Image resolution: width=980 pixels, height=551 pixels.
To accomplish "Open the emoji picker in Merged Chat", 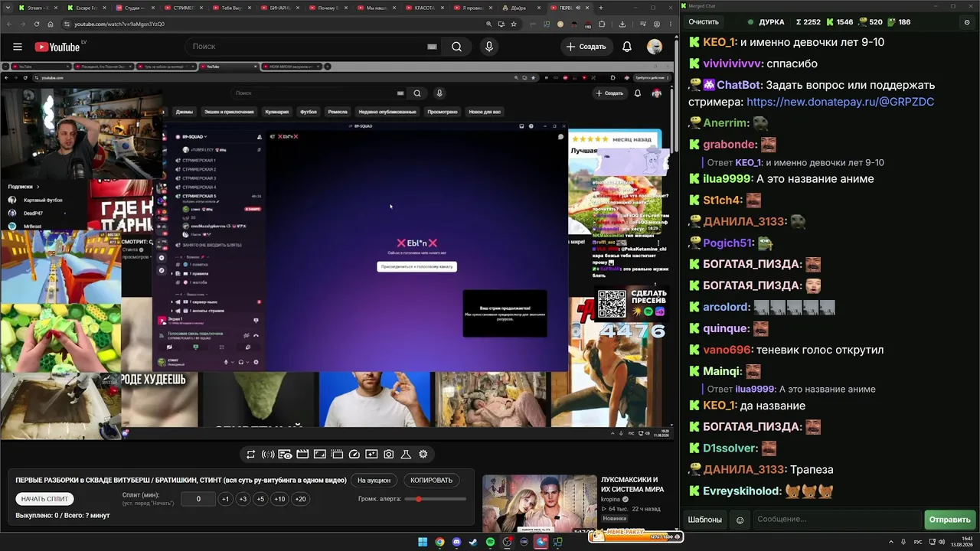I will (x=740, y=520).
